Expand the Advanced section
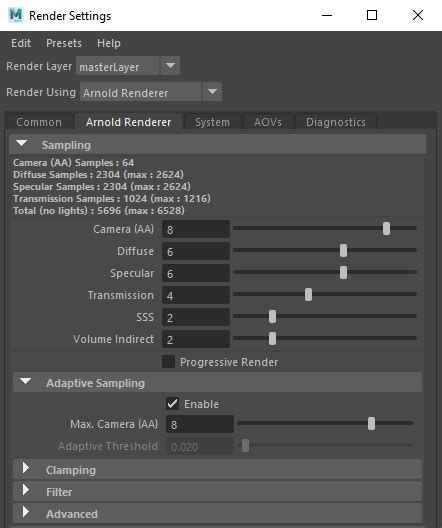 pyautogui.click(x=26, y=512)
